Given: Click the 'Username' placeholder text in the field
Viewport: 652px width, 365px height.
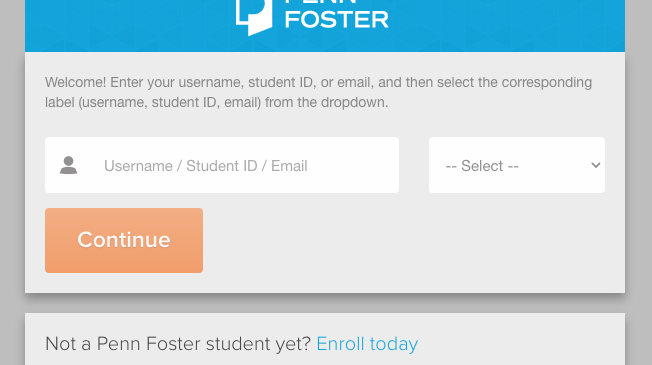Looking at the screenshot, I should point(138,166).
